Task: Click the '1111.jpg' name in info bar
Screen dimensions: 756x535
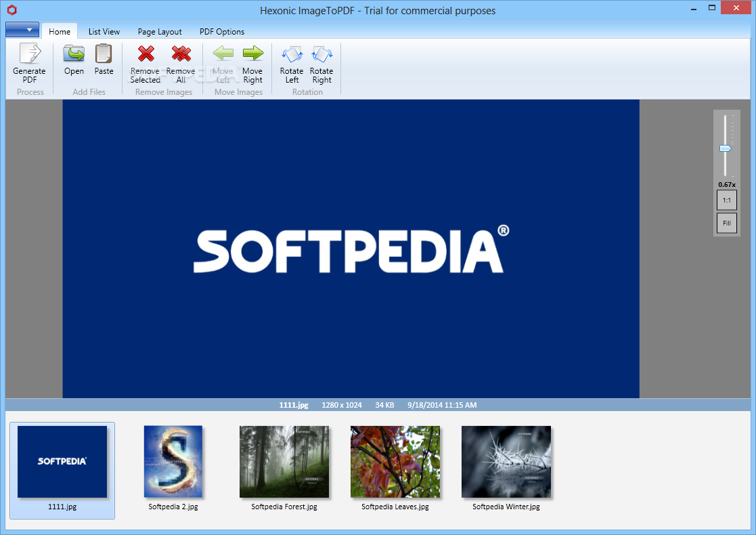Action: tap(294, 405)
